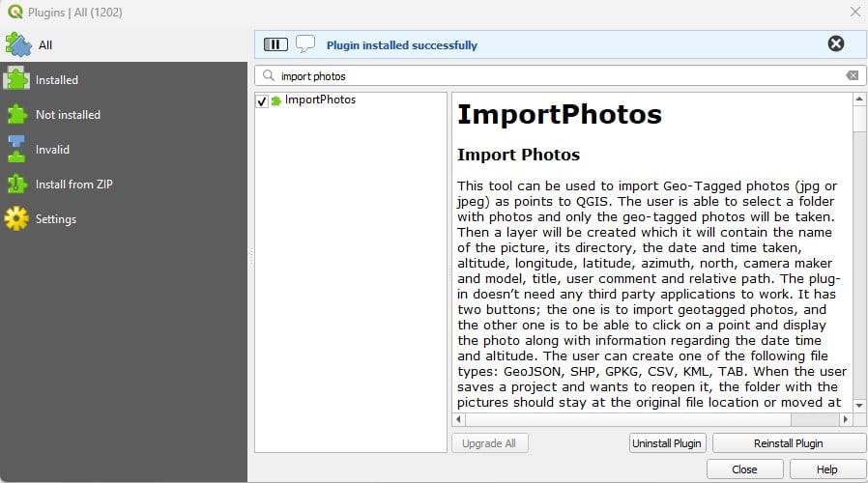The image size is (868, 483).
Task: Click the puzzle icon beside Not installed
Action: click(16, 115)
